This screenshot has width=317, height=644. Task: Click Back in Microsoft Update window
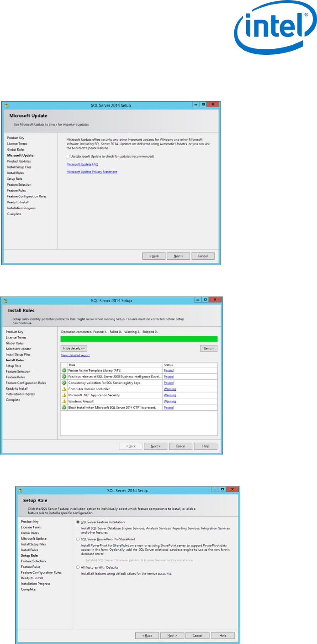154,256
